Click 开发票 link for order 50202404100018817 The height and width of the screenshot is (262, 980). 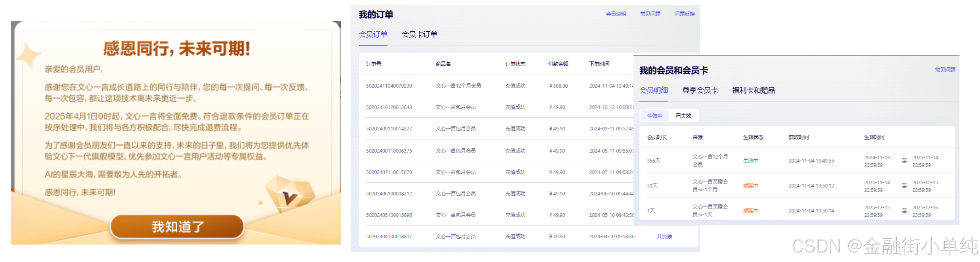click(x=665, y=236)
